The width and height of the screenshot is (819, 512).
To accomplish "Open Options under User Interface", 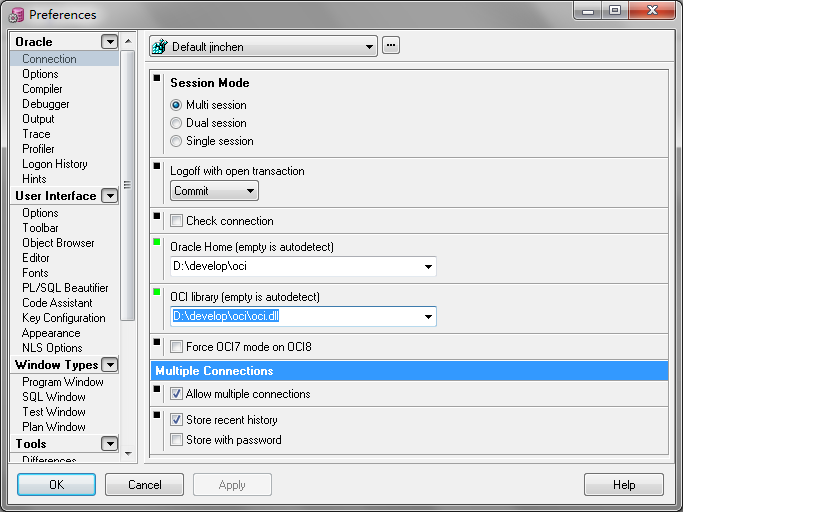I will click(40, 213).
